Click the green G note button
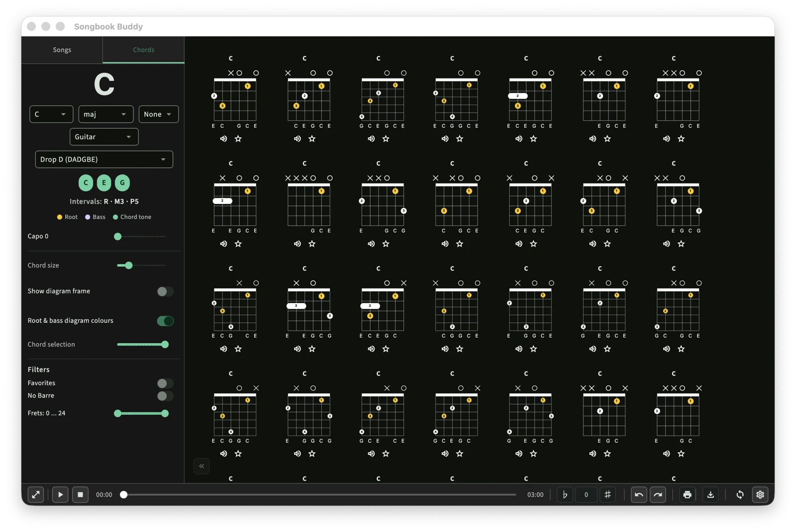796x532 pixels. coord(122,182)
